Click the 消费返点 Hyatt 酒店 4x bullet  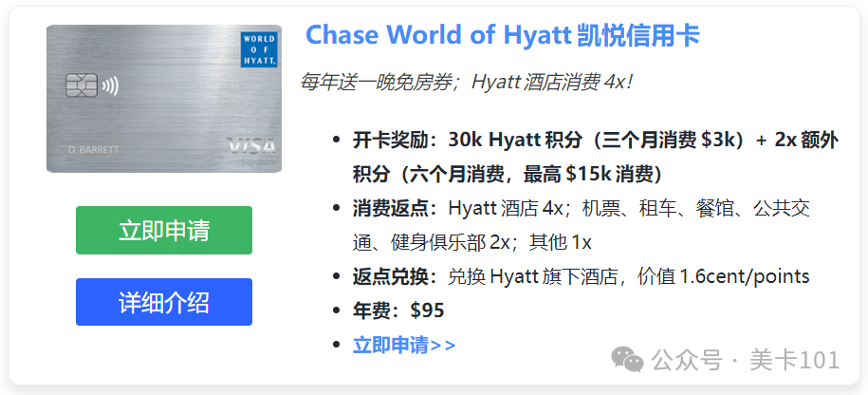(x=582, y=225)
